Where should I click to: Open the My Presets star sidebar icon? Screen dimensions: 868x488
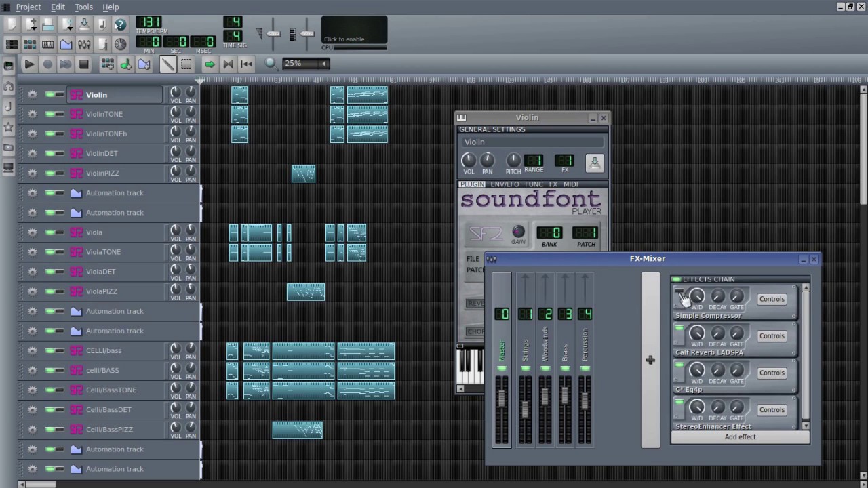click(x=8, y=127)
